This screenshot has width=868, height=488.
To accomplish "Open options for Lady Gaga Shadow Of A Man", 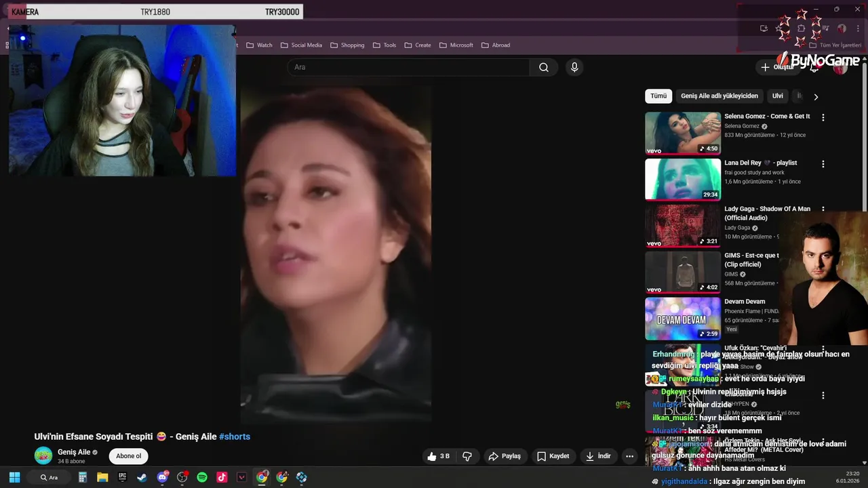I will (823, 210).
